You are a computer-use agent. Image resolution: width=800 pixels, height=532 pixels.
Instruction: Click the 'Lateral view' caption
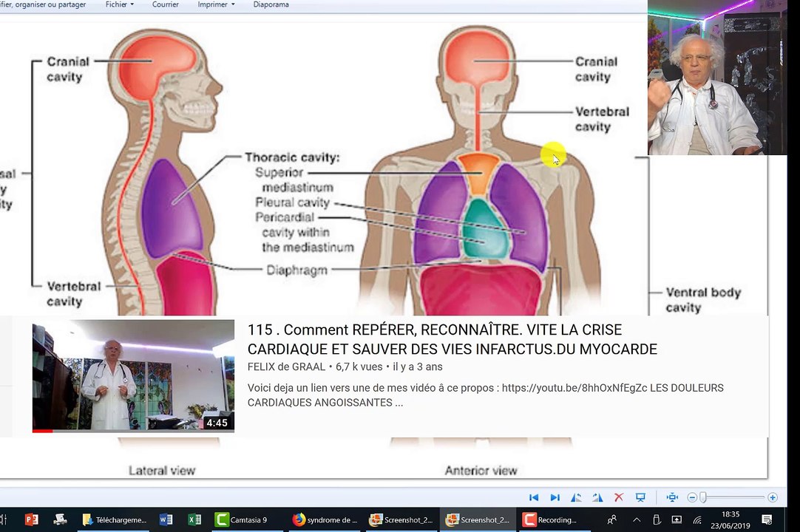click(x=162, y=470)
